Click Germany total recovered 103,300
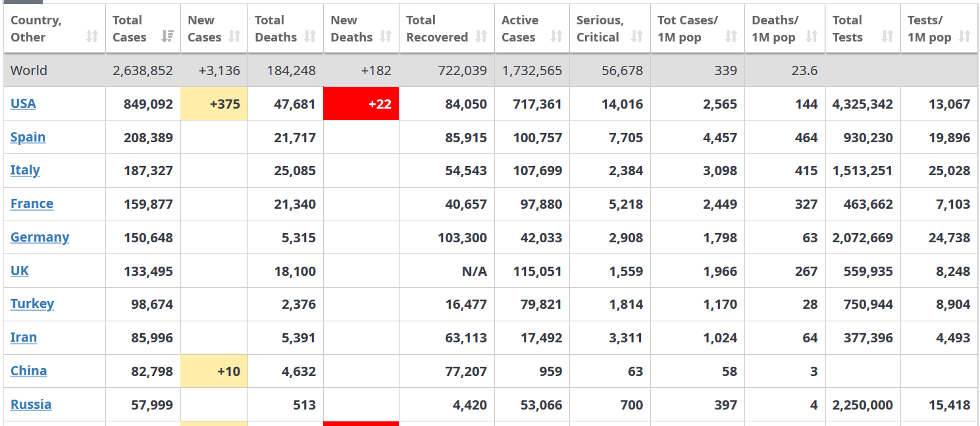Screen dimensions: 980x426 point(463,238)
